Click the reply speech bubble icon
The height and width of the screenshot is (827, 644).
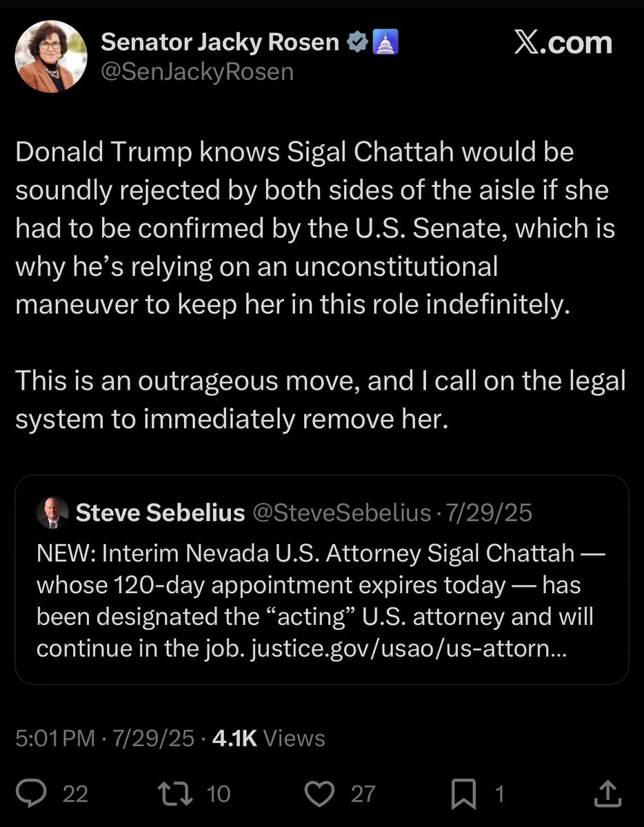(x=30, y=793)
